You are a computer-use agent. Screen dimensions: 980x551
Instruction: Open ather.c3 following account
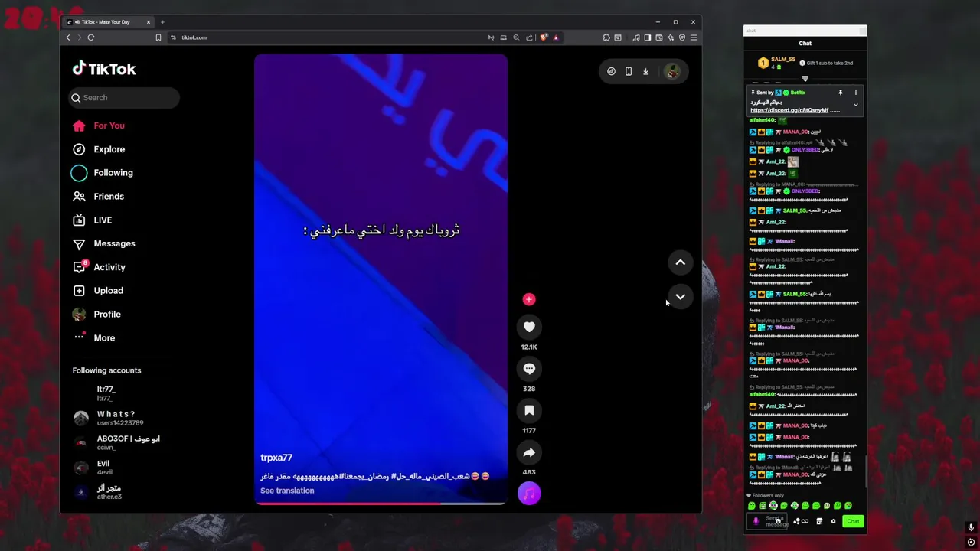[x=97, y=492]
